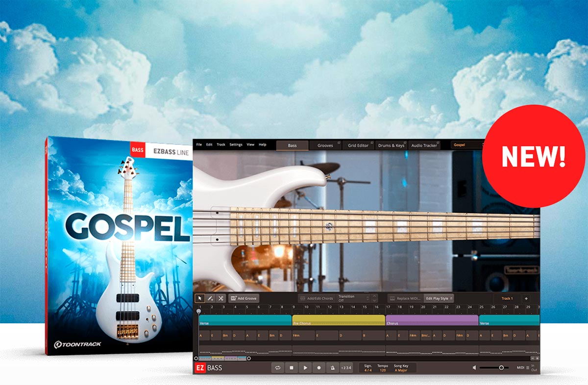The height and width of the screenshot is (385, 588).
Task: Click the playhead marker at bar 1
Action: (198, 311)
